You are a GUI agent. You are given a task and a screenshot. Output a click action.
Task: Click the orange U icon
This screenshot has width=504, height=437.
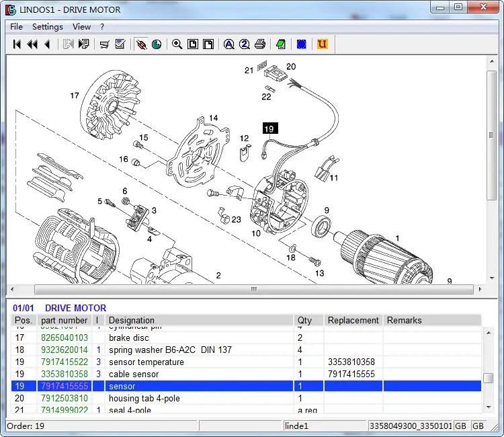tap(322, 44)
